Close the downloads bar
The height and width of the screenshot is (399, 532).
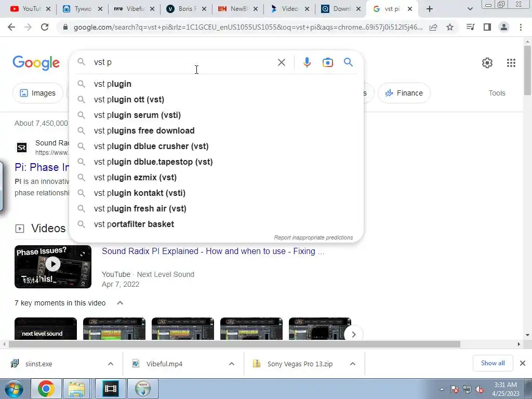pyautogui.click(x=523, y=363)
